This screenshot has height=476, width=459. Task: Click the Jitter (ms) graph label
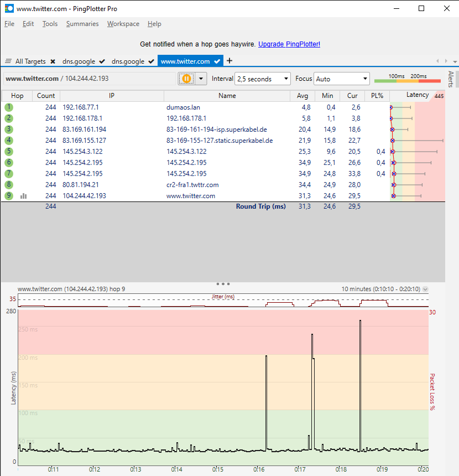pos(223,297)
